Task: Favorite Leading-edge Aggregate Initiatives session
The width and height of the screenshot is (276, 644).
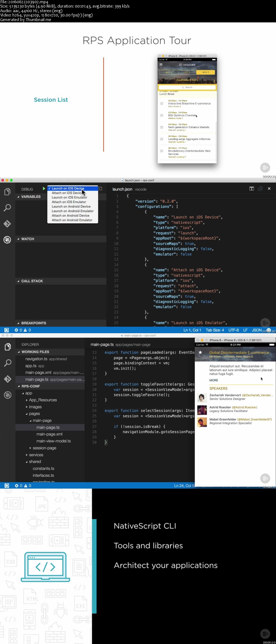Action: 162,139
